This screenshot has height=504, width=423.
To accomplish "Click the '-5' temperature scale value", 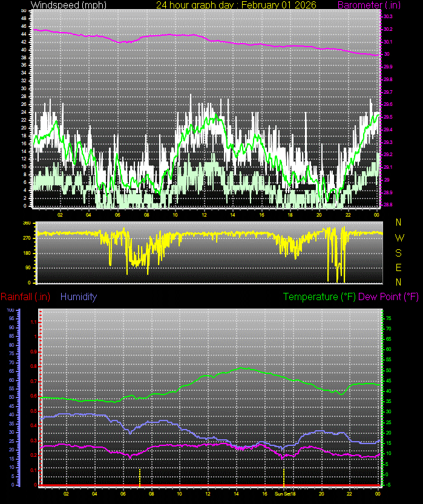I will (389, 485).
